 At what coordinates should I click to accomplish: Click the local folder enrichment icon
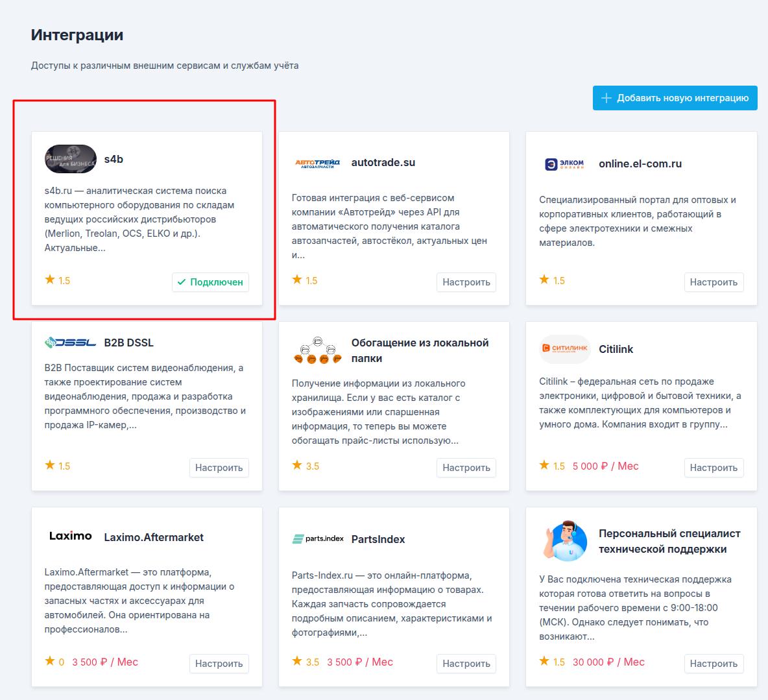point(317,350)
